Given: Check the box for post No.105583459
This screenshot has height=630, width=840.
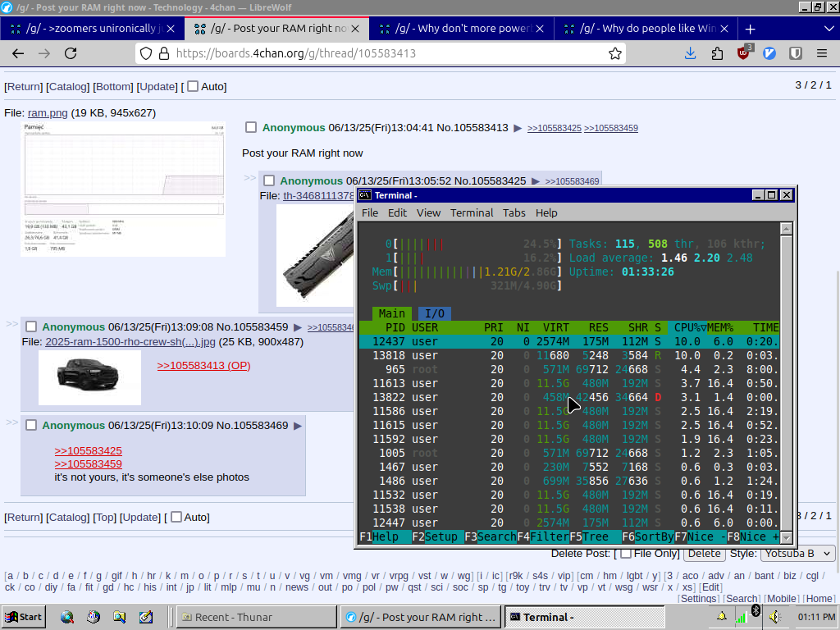Looking at the screenshot, I should (31, 326).
